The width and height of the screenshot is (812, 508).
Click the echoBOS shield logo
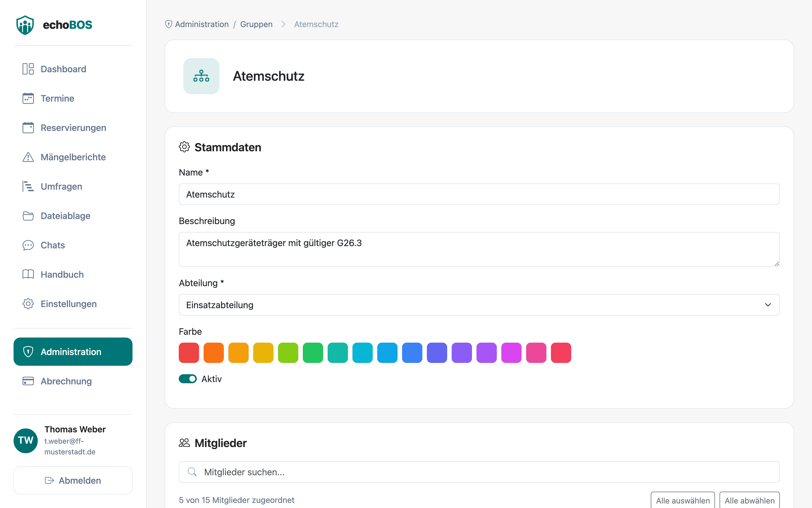coord(25,25)
